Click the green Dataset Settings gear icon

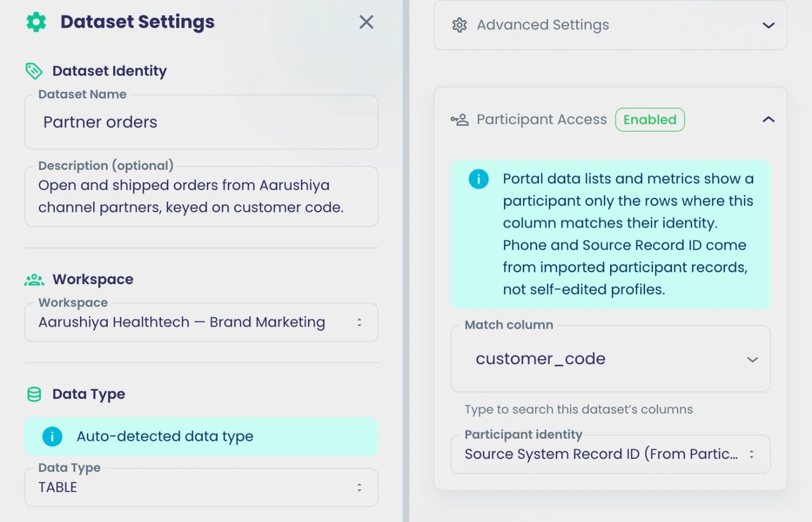(x=36, y=22)
